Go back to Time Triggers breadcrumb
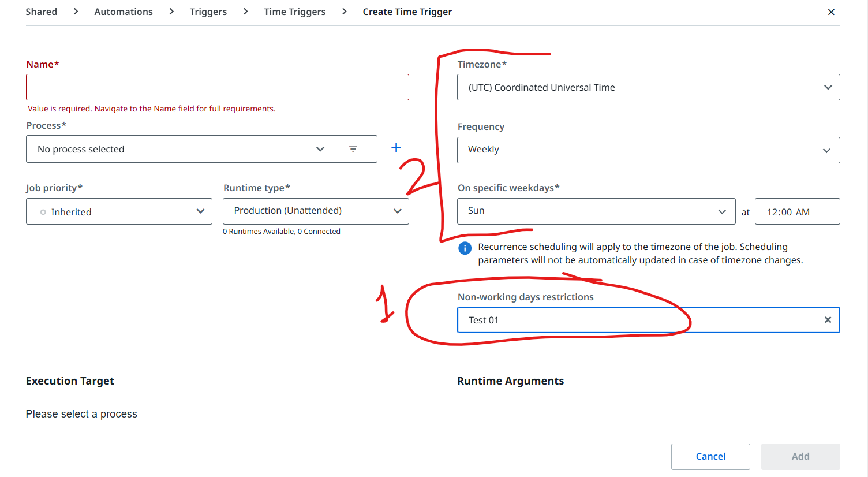 pos(294,12)
